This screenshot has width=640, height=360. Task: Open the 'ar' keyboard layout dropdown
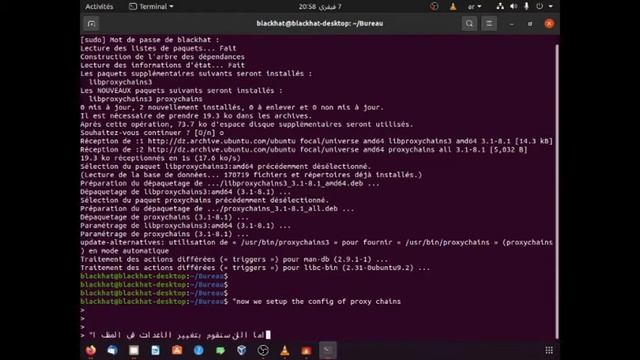475,7
